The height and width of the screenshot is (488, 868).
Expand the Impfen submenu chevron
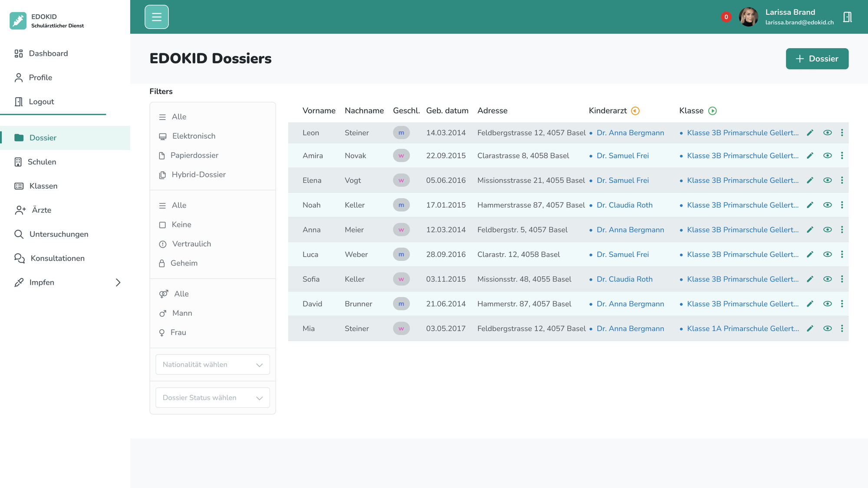tap(118, 282)
